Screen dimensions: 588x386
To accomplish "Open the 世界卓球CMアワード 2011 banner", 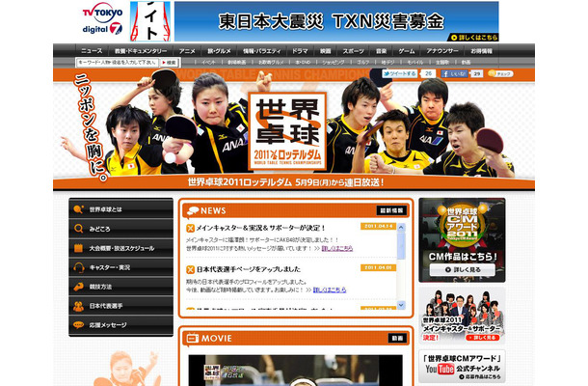I will click(462, 240).
